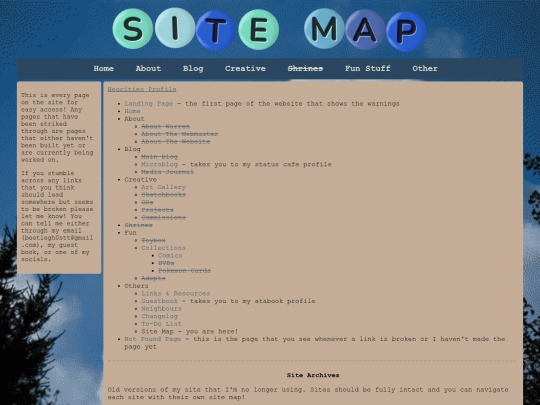Open the Not Found Page link

click(x=153, y=339)
